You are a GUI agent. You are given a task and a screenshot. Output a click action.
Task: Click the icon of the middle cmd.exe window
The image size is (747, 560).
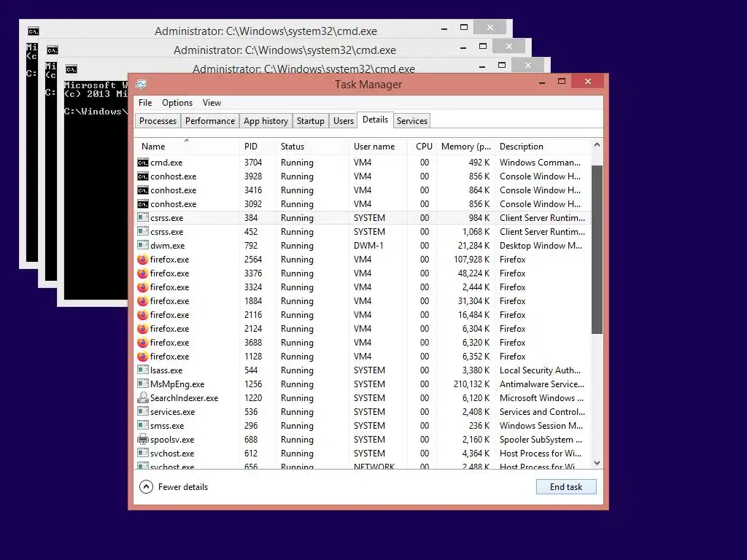click(53, 50)
